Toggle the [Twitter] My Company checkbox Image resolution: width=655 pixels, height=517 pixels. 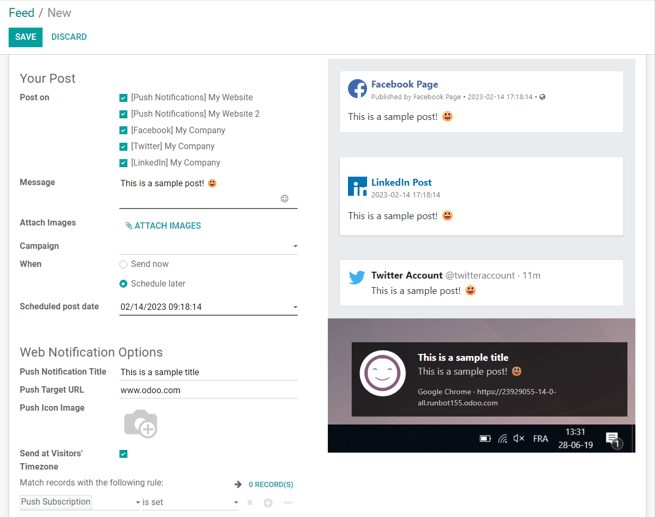coord(123,146)
